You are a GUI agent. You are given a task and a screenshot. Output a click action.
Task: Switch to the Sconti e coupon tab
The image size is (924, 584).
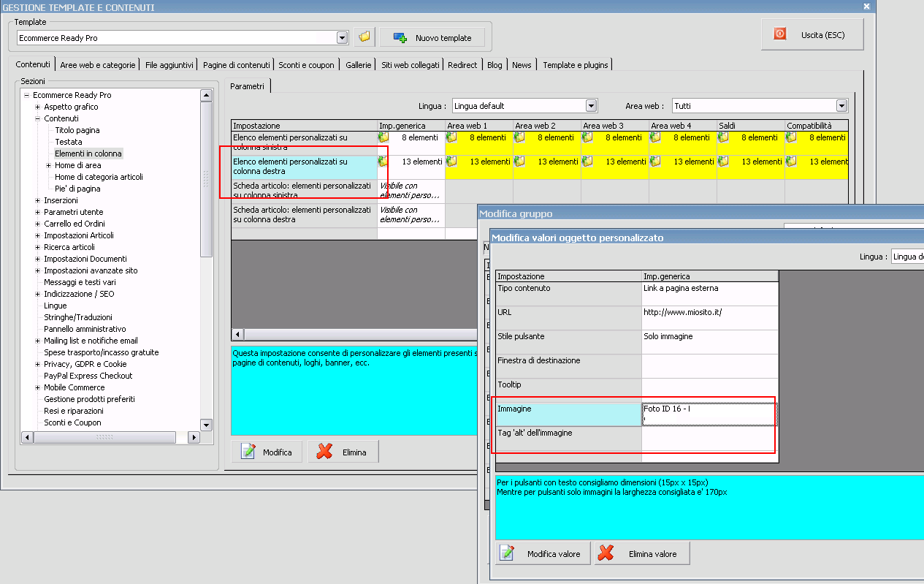(306, 65)
